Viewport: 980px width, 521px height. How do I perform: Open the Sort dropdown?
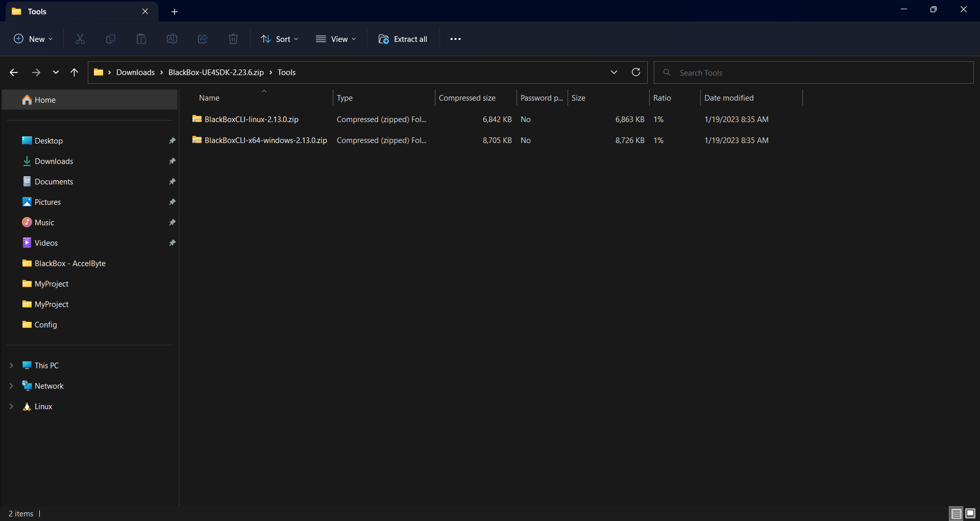[x=279, y=39]
